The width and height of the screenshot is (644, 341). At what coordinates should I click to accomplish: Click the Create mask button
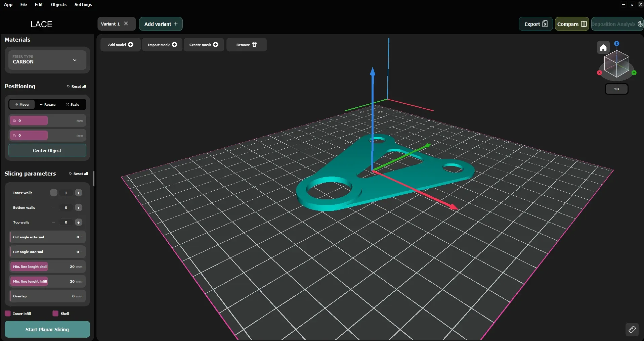204,45
